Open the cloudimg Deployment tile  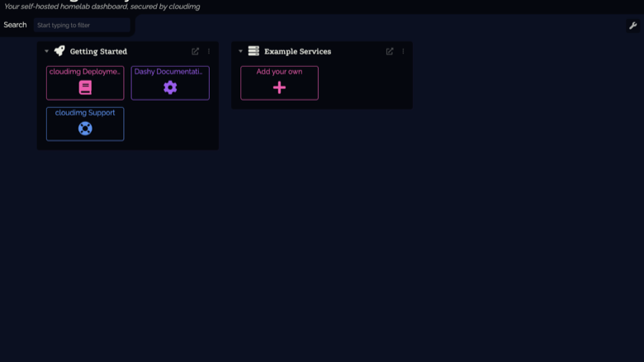point(85,82)
